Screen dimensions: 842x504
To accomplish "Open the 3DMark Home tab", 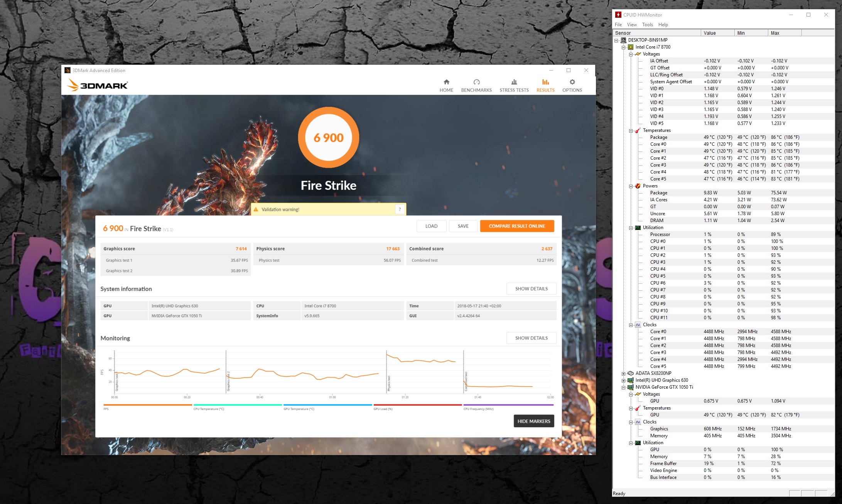I will (446, 86).
